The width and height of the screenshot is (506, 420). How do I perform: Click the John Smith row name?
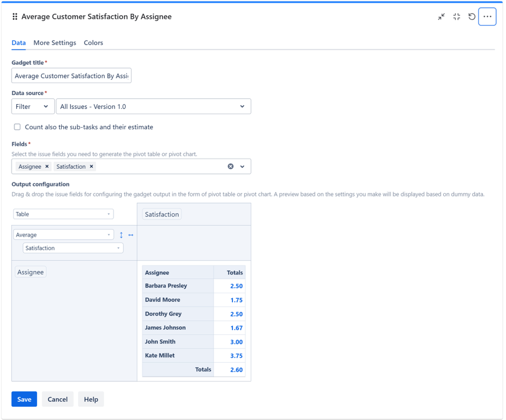160,341
